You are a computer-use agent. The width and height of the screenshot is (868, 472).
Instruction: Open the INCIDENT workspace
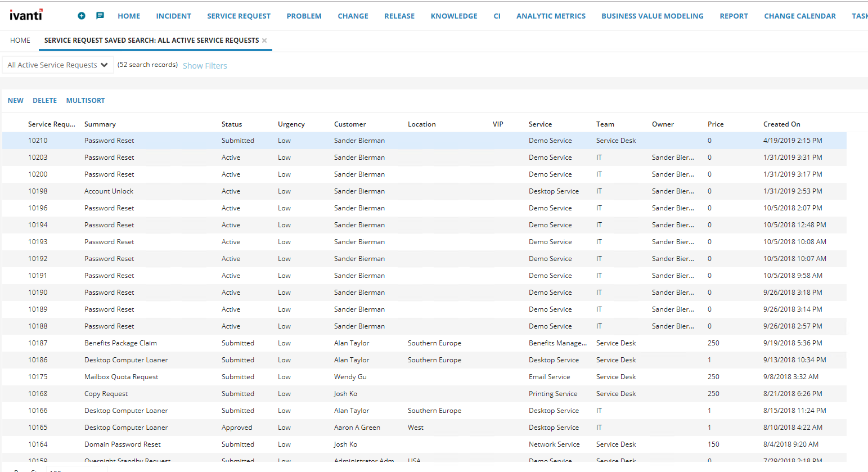point(174,16)
